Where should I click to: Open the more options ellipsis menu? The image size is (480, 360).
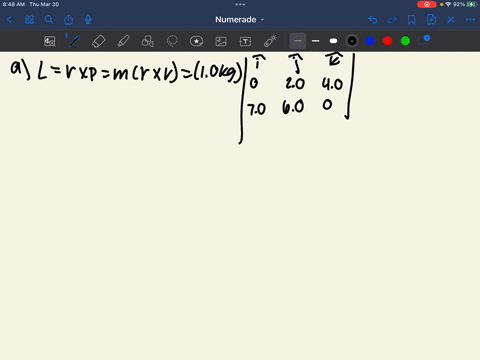coord(470,20)
